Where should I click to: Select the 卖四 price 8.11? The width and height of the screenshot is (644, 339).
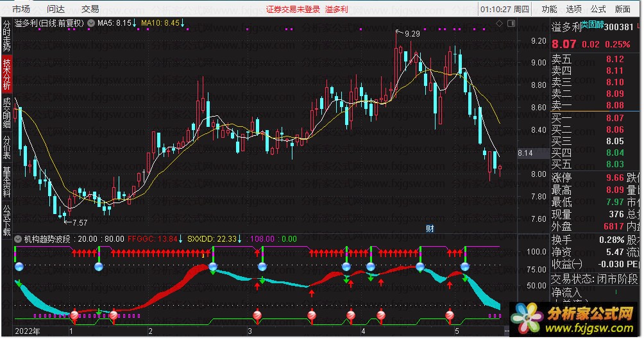(x=615, y=70)
